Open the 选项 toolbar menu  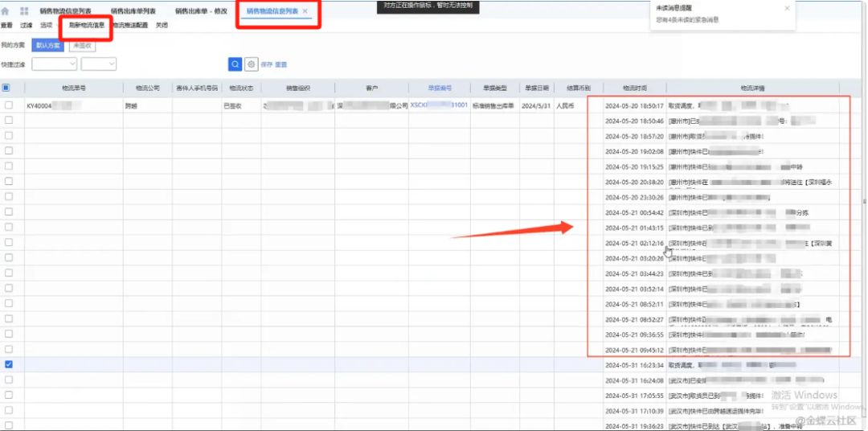(47, 25)
